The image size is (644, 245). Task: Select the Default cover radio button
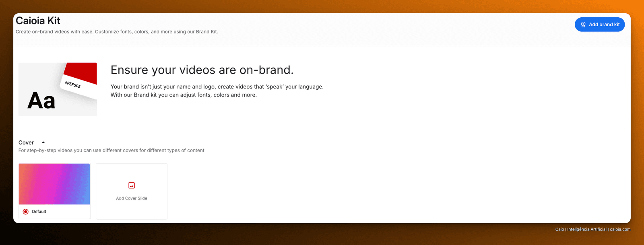[x=26, y=212]
